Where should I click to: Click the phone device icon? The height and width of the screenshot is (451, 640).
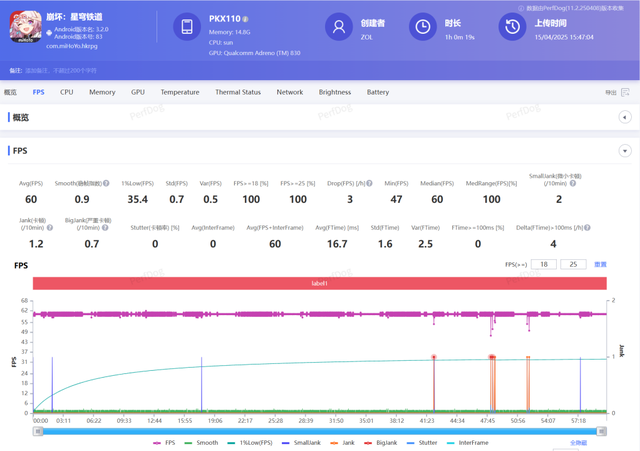pos(187,27)
